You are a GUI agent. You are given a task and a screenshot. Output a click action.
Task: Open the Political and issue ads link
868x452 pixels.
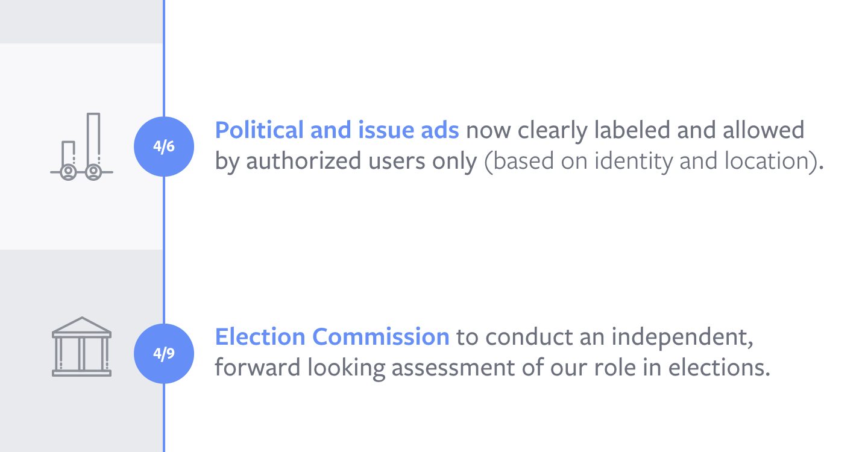click(x=337, y=130)
